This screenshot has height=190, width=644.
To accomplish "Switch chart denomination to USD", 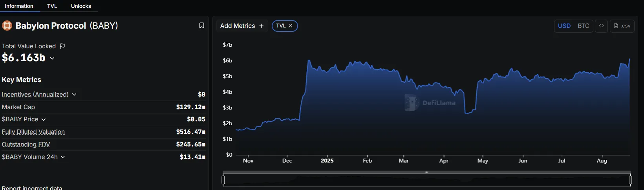I will point(564,26).
